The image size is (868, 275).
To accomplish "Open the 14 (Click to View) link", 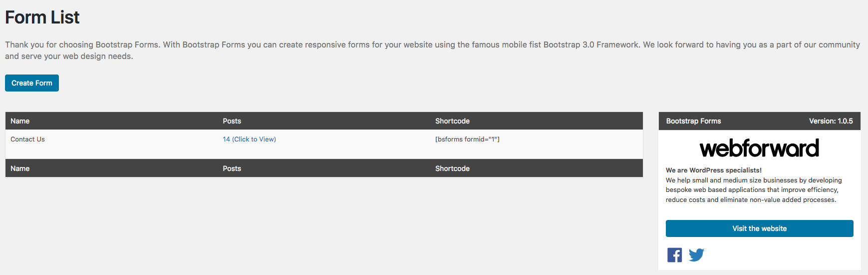I will click(249, 139).
